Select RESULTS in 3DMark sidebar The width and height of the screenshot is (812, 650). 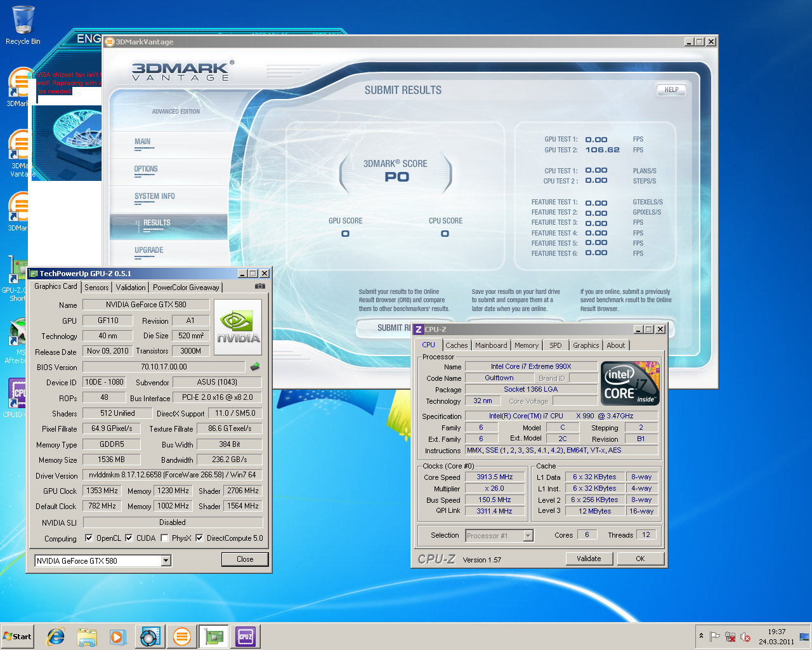[x=168, y=225]
